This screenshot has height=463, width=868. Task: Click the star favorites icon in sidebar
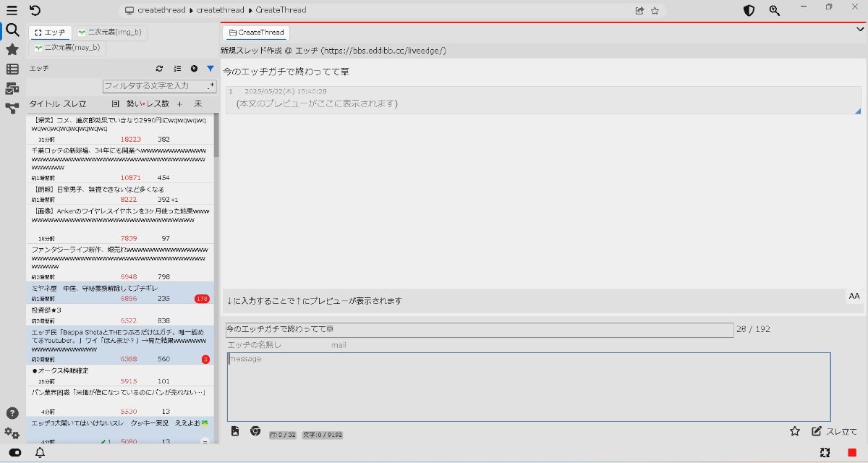tap(12, 49)
